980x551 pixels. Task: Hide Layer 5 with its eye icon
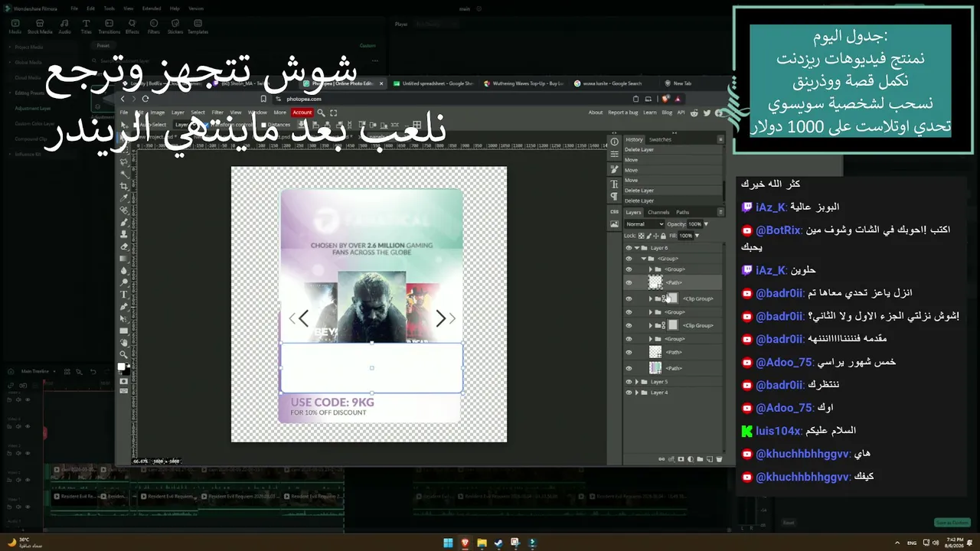(629, 382)
